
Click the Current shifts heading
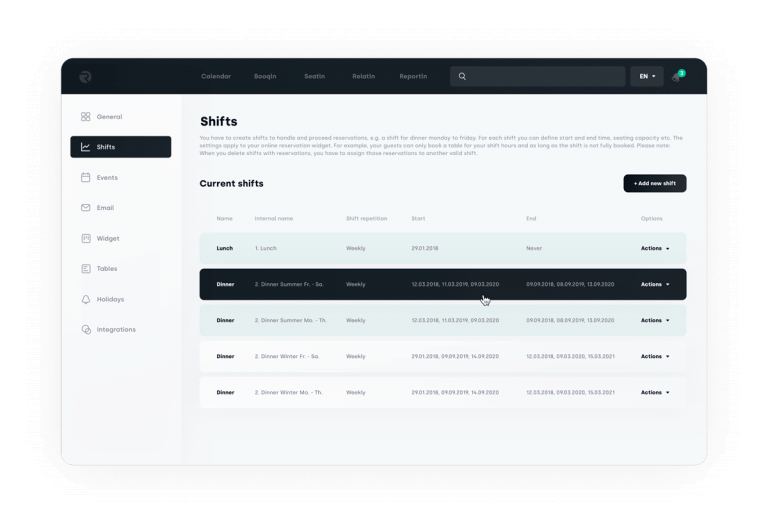231,184
